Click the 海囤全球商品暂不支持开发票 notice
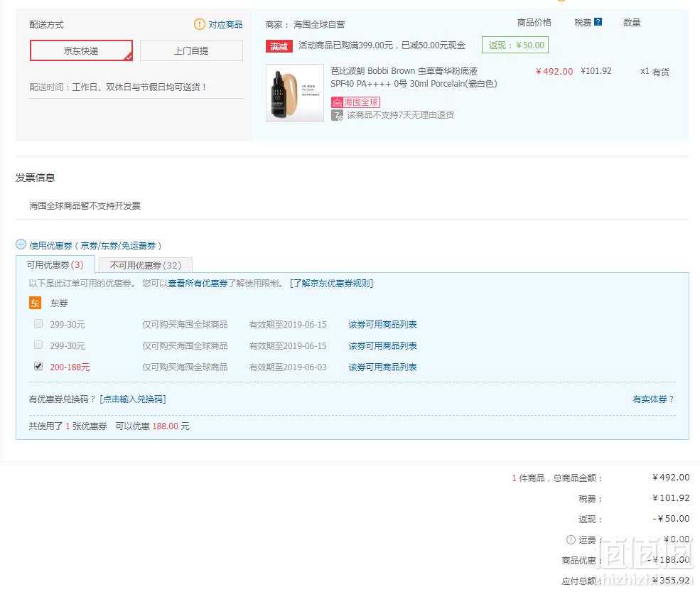700x592 pixels. [x=85, y=206]
